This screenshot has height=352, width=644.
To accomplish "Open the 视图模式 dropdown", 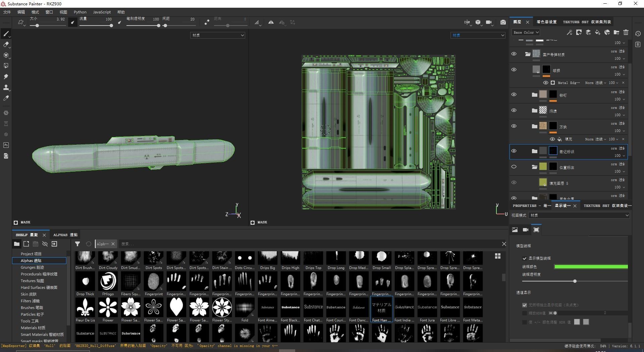I will pos(579,215).
